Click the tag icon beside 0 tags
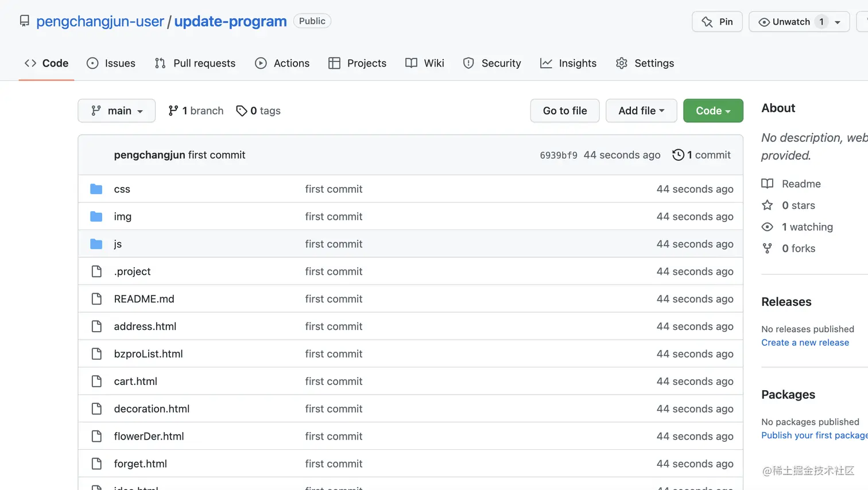Viewport: 868px width, 490px height. click(x=242, y=111)
